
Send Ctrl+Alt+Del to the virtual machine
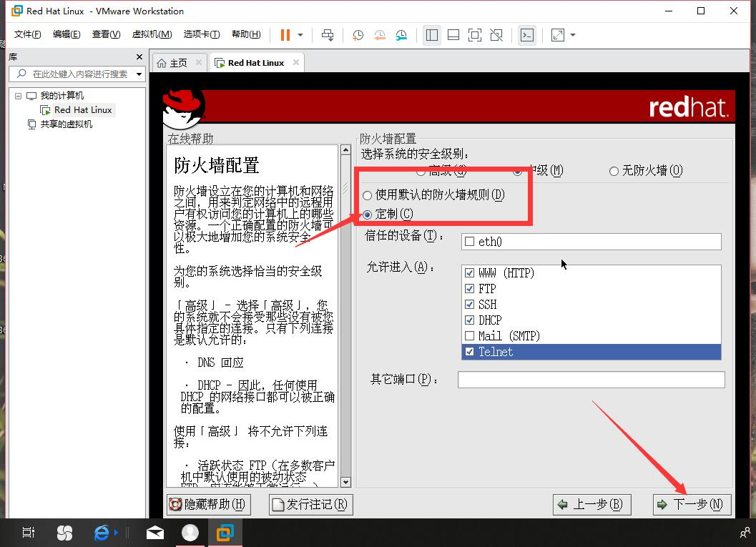(328, 35)
